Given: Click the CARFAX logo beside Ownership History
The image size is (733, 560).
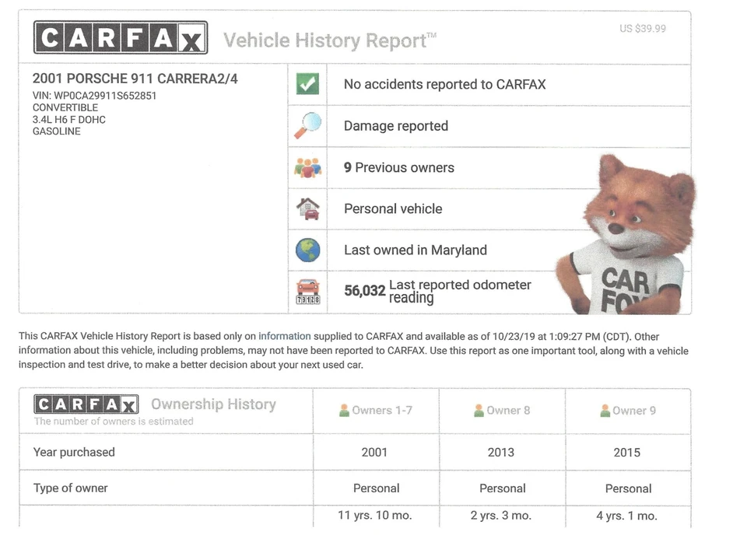Looking at the screenshot, I should coord(86,404).
